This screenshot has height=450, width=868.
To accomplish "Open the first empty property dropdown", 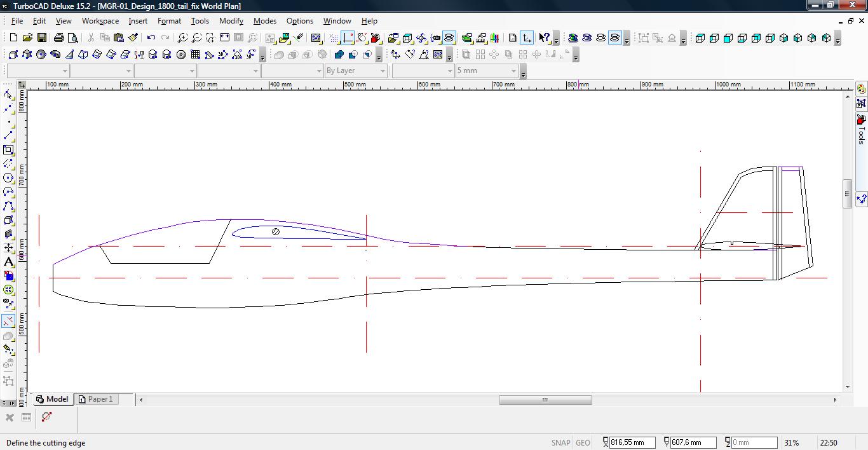I will point(38,71).
